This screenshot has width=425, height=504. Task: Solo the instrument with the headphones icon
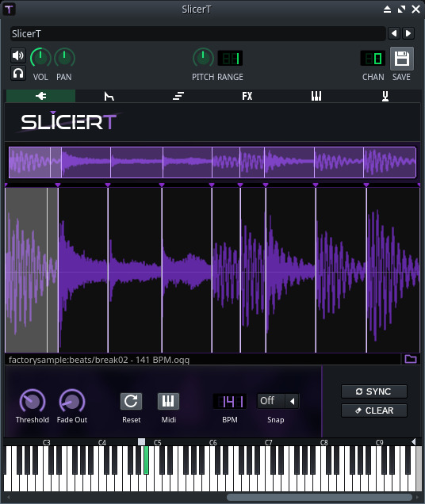[x=18, y=73]
